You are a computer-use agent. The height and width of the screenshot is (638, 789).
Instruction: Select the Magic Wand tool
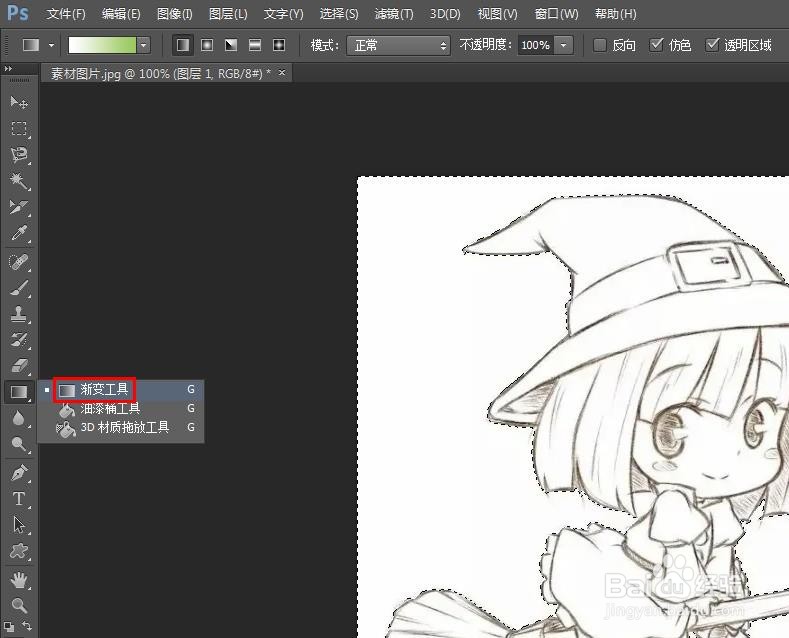19,181
